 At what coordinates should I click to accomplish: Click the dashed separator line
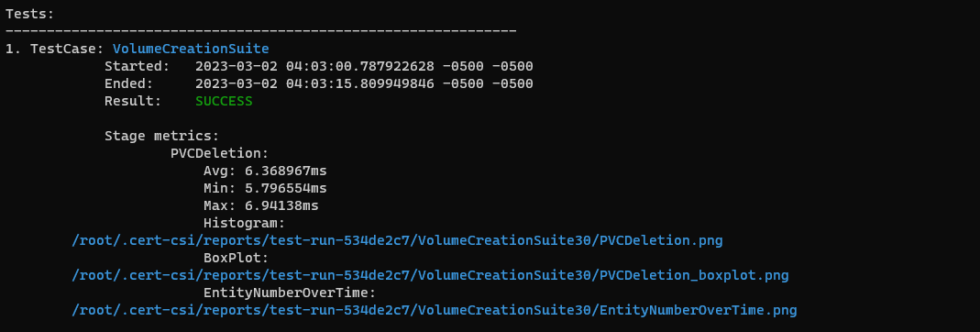[x=260, y=30]
